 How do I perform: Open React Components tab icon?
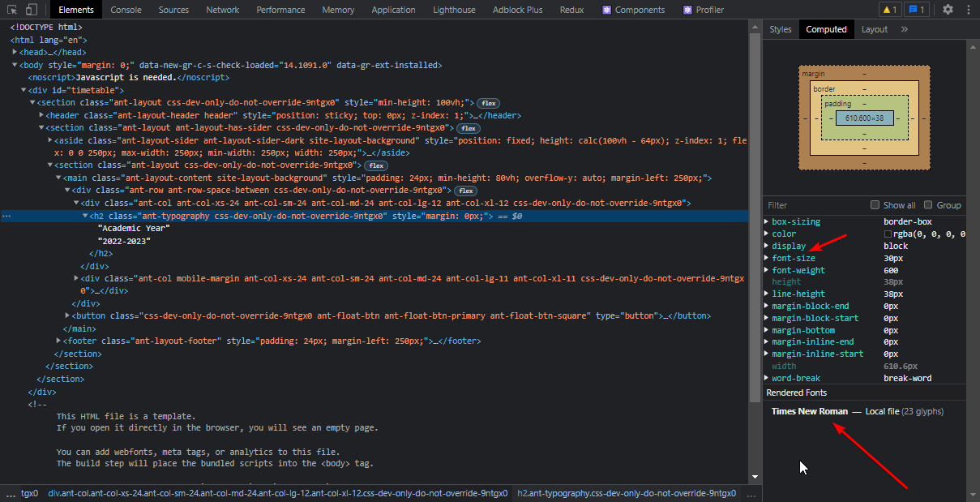pyautogui.click(x=606, y=10)
